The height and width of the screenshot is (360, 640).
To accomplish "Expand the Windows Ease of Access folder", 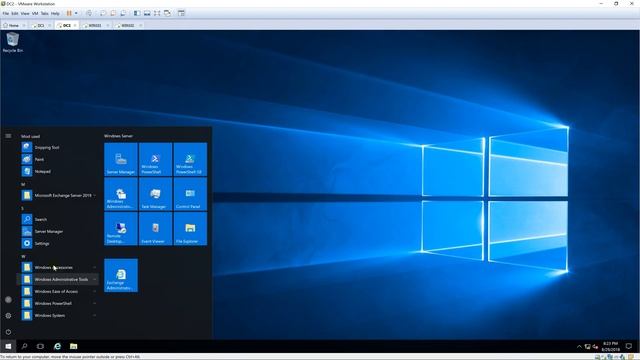I will [57, 291].
